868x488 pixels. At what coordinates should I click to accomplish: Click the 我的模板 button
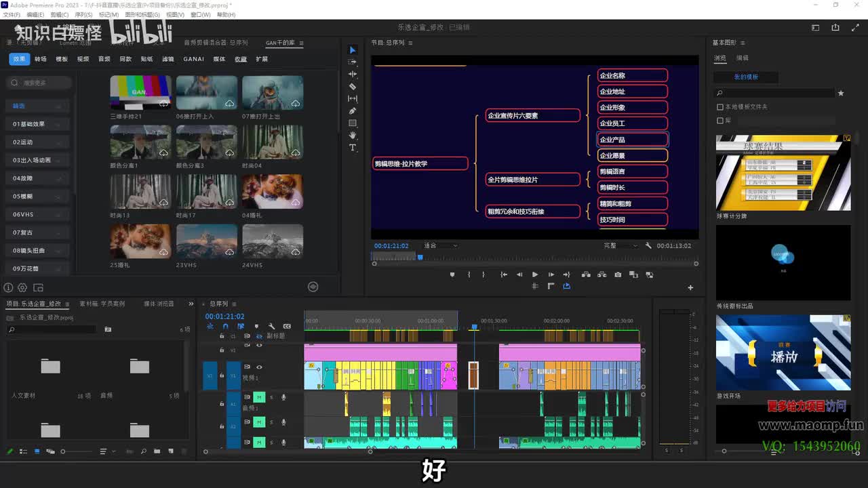pyautogui.click(x=746, y=77)
